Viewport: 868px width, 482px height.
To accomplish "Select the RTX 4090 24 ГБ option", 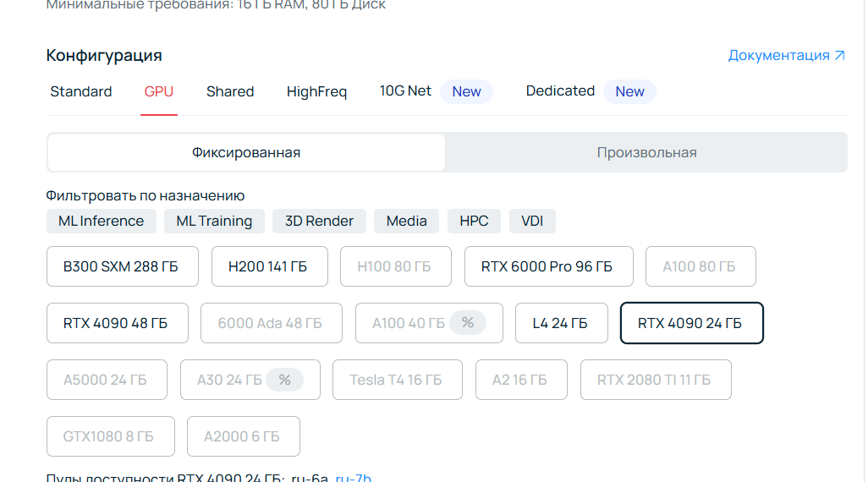I will click(691, 323).
